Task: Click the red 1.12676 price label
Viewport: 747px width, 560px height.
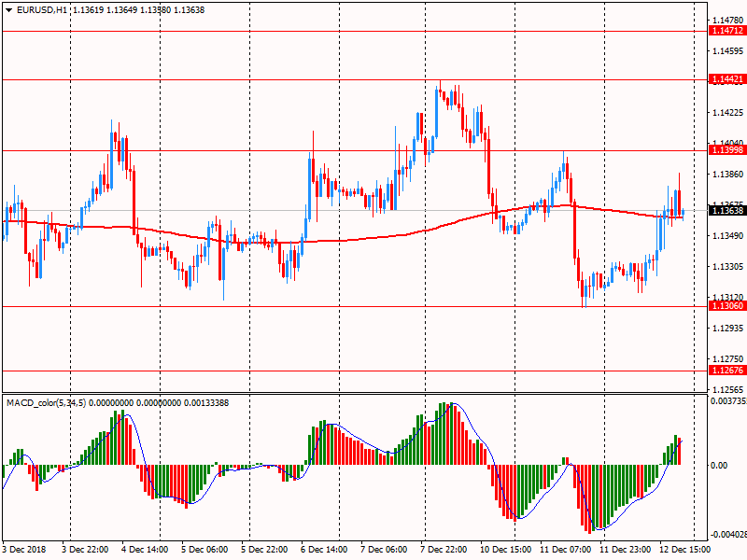Action: 726,371
